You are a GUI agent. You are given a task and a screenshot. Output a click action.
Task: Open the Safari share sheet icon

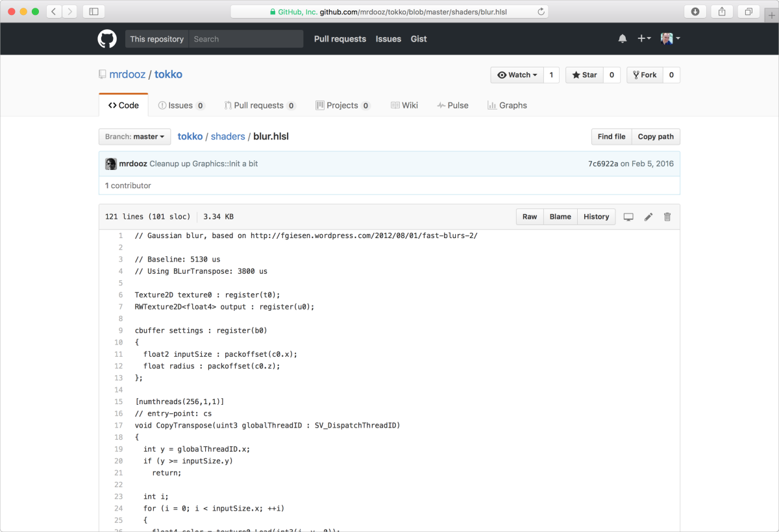click(x=721, y=11)
